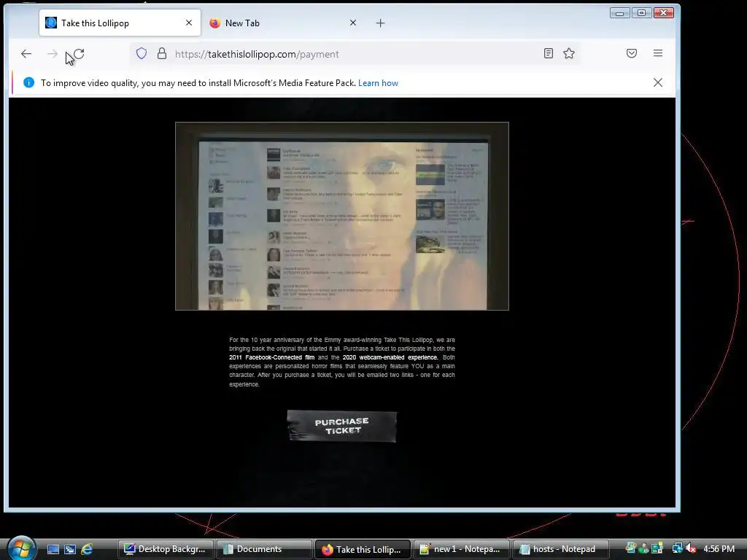Maximize the Firefox window
Image resolution: width=747 pixels, height=560 pixels.
pyautogui.click(x=641, y=13)
